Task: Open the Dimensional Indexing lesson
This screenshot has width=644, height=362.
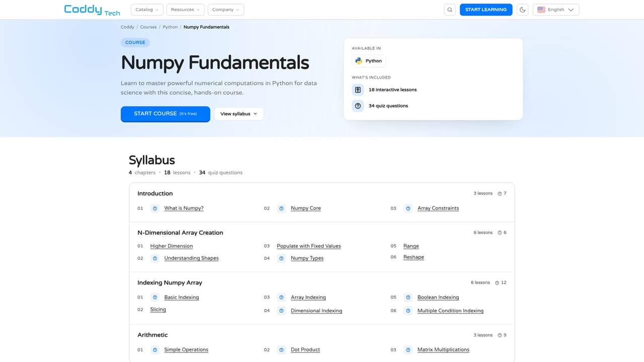Action: (316, 311)
